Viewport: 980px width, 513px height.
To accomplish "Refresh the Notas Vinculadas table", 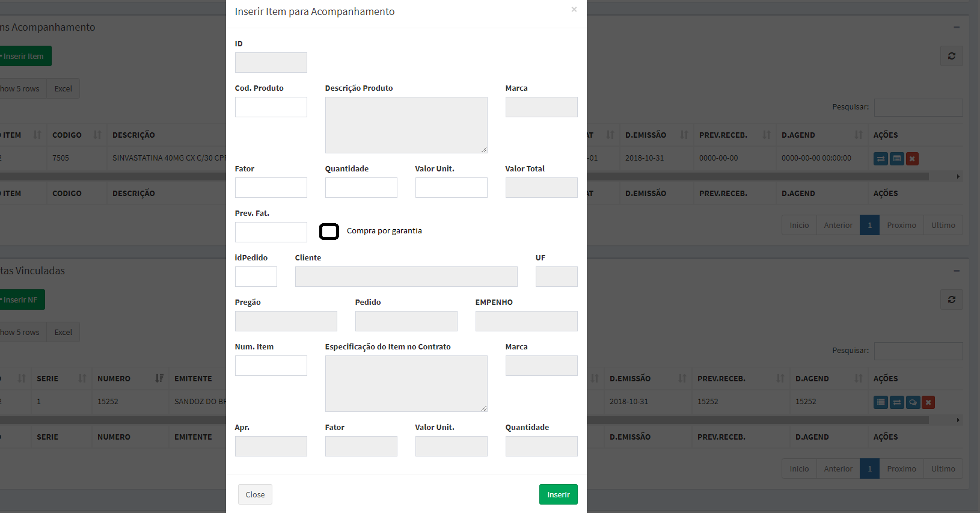I will [x=951, y=300].
